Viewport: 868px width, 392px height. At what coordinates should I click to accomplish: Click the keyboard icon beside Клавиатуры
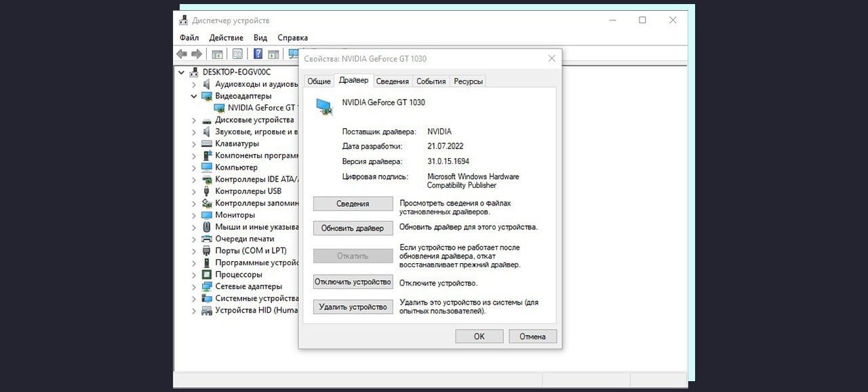(x=208, y=144)
